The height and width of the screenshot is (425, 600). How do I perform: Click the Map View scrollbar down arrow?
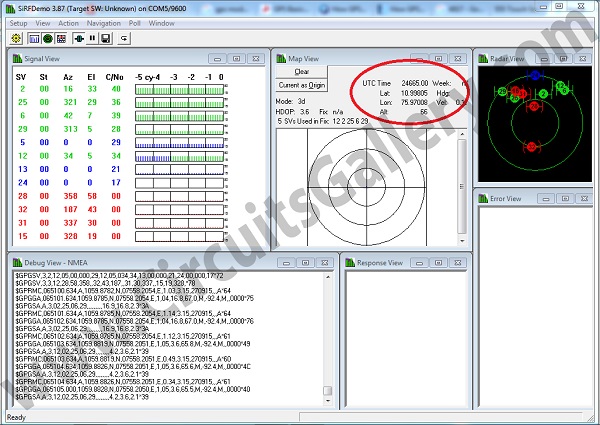(x=462, y=241)
